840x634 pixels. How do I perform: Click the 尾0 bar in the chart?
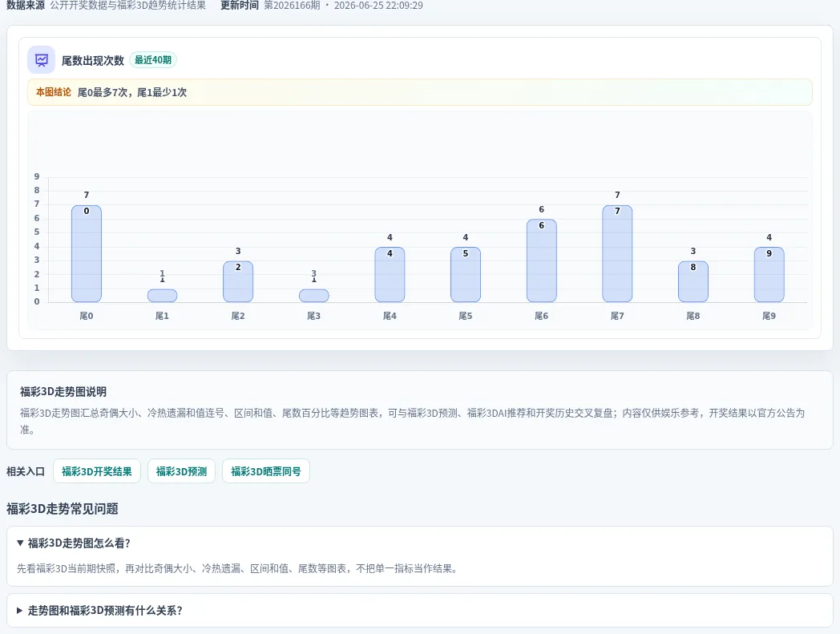point(87,253)
